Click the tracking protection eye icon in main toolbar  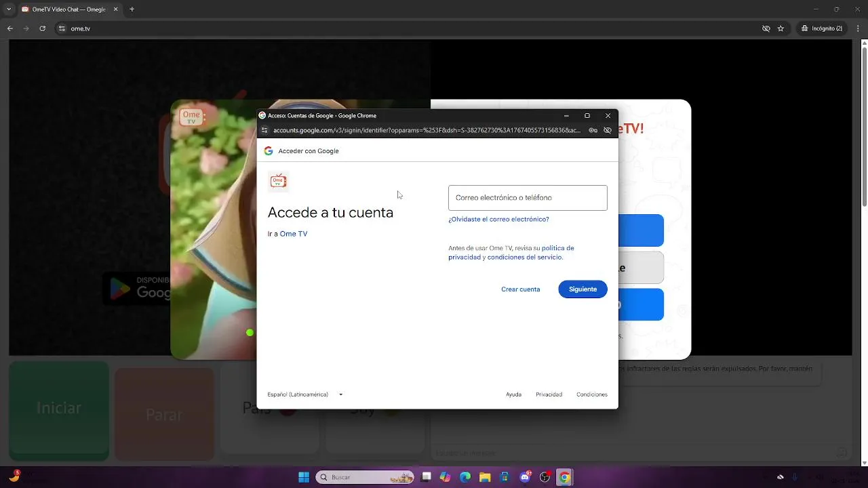(x=766, y=28)
